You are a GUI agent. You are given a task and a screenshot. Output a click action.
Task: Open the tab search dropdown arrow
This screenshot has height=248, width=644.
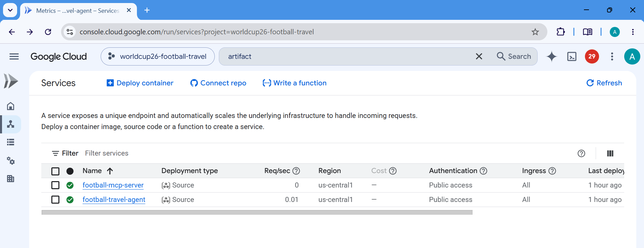click(10, 10)
